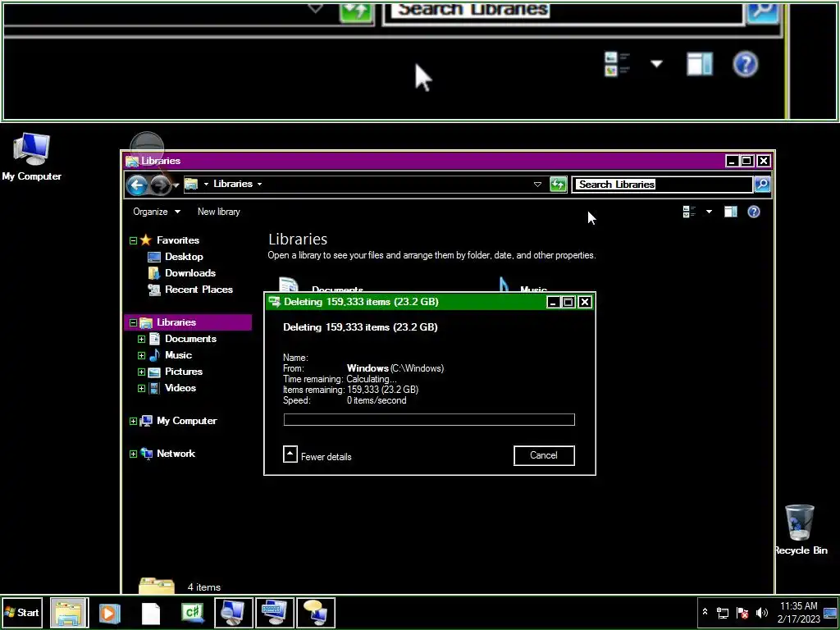Open My Computer desktop icon

click(x=31, y=157)
